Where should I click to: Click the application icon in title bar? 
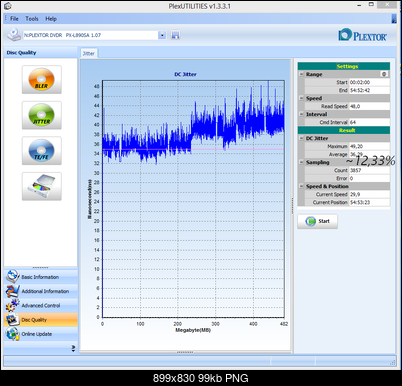8,6
